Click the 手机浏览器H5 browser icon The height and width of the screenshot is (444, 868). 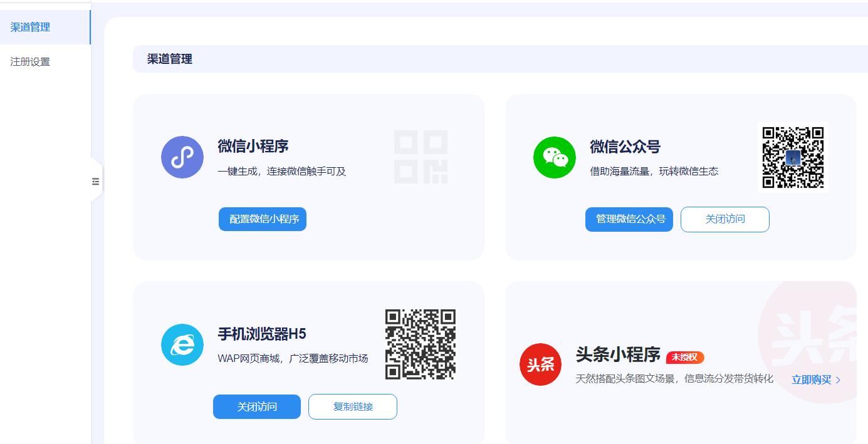(182, 344)
